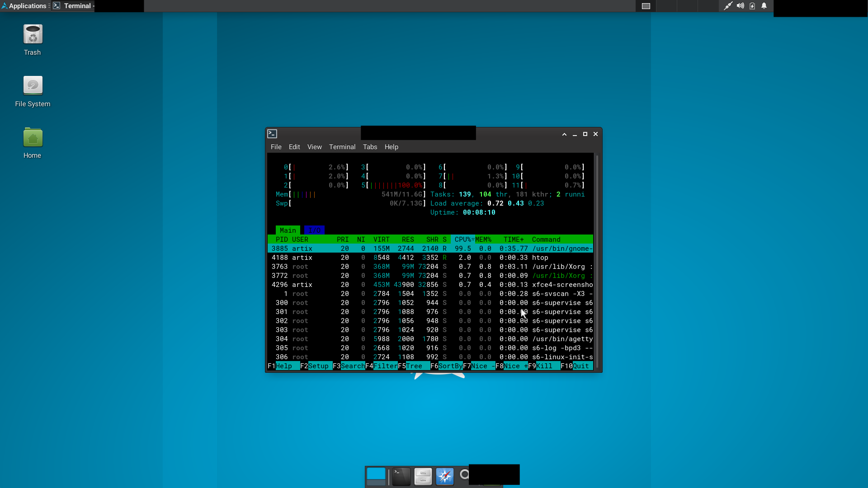Click F1 Help in htop footer
This screenshot has height=488, width=868.
point(284,366)
